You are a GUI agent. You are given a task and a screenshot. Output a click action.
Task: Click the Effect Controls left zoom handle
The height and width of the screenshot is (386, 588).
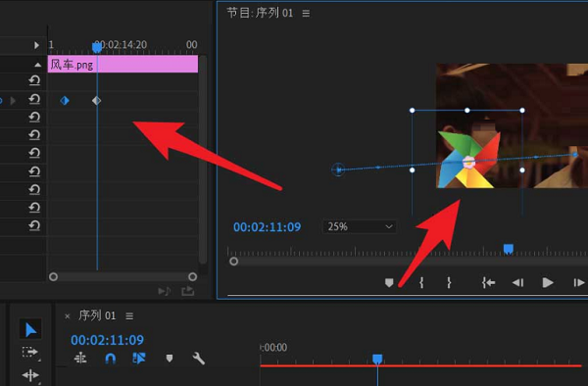tap(53, 277)
